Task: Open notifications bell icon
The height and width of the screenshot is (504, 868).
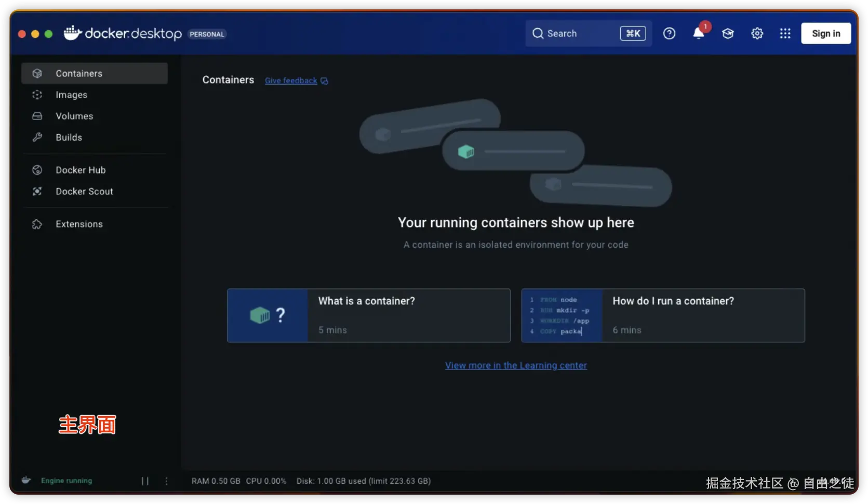Action: [699, 33]
